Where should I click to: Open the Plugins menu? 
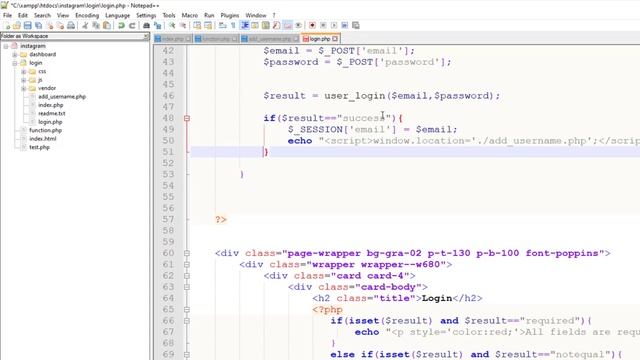(230, 16)
